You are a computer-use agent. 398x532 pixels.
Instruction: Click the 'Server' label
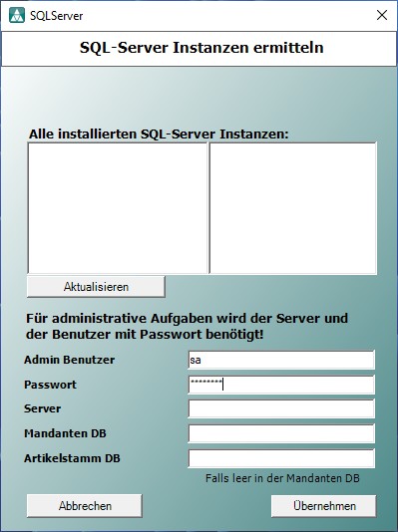click(43, 408)
